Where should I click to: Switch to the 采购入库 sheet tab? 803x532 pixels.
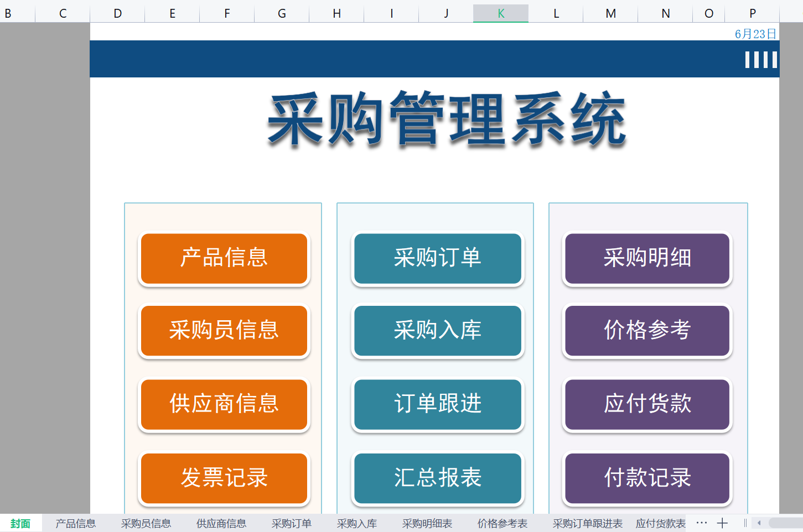(x=357, y=523)
